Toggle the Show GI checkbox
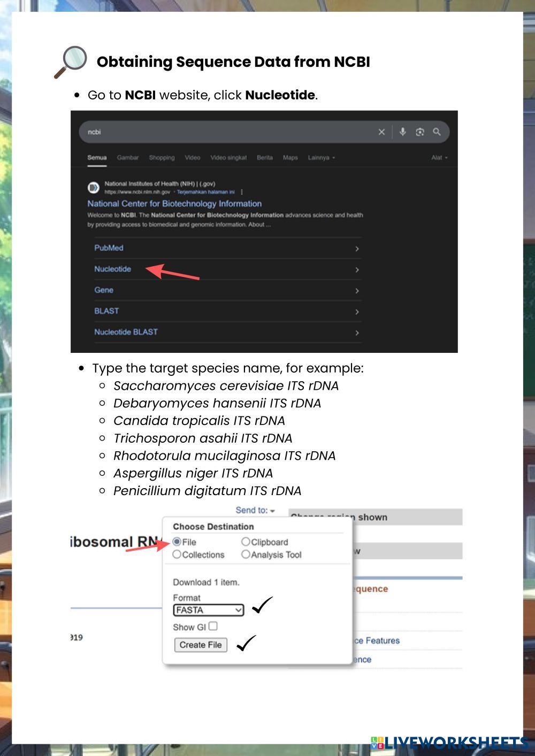This screenshot has width=535, height=756. click(x=213, y=626)
